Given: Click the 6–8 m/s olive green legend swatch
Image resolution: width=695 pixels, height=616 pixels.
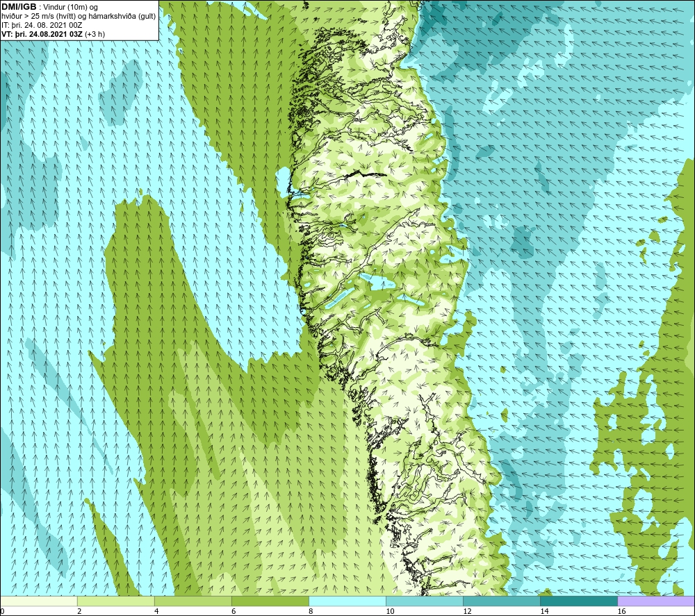Looking at the screenshot, I should coord(270,601).
